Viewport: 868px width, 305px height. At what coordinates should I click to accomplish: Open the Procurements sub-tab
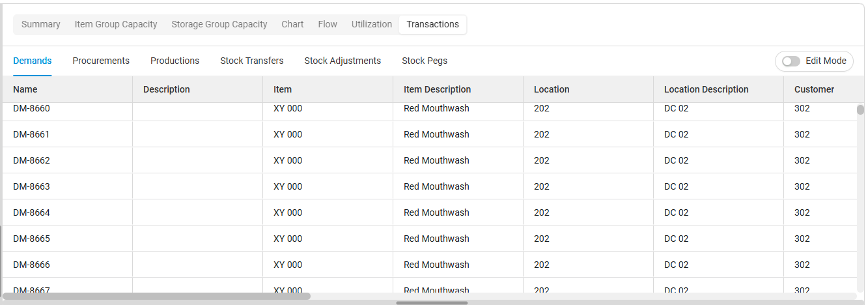(101, 61)
